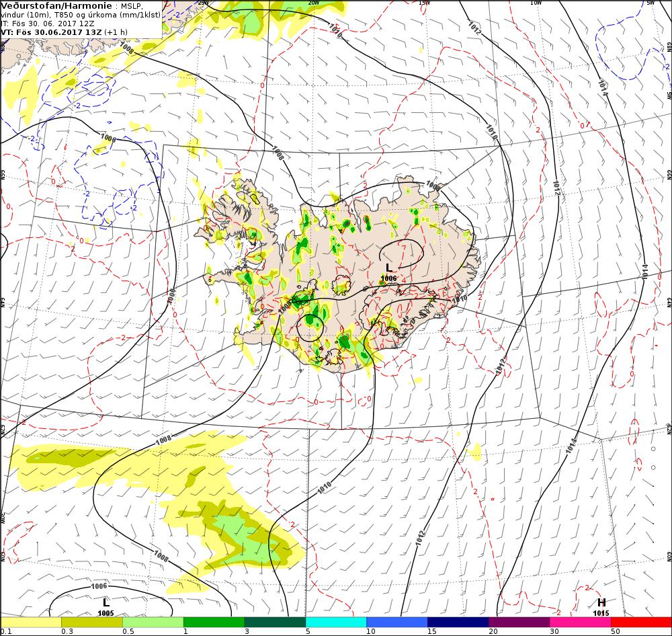Select the '20' legend scale number
This screenshot has width=672, height=636.
coord(493,632)
